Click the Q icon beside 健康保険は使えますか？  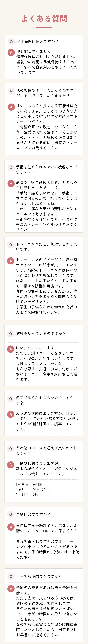pyautogui.click(x=11, y=42)
